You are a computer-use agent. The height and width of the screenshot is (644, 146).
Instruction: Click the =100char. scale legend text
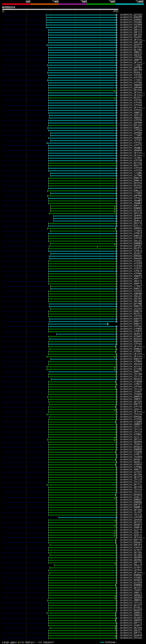pos(111,642)
